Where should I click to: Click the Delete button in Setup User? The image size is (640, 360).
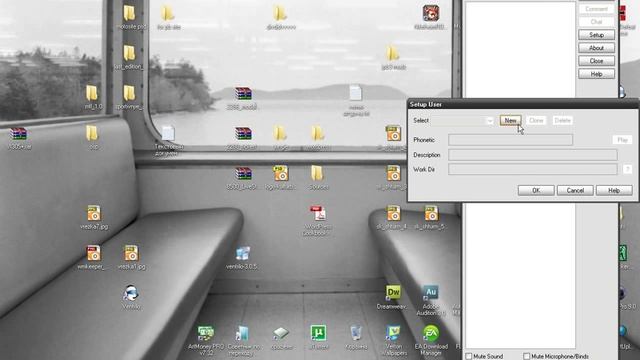coord(562,120)
